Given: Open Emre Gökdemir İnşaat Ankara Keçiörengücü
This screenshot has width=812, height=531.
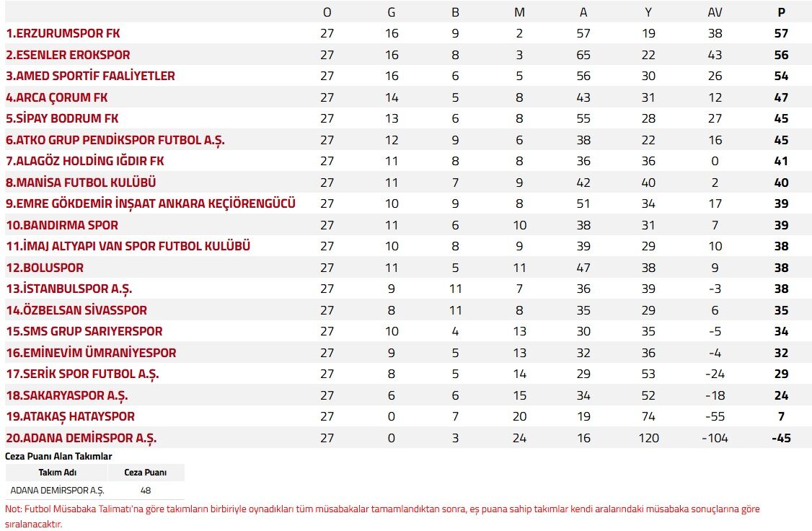Looking at the screenshot, I should tap(151, 203).
